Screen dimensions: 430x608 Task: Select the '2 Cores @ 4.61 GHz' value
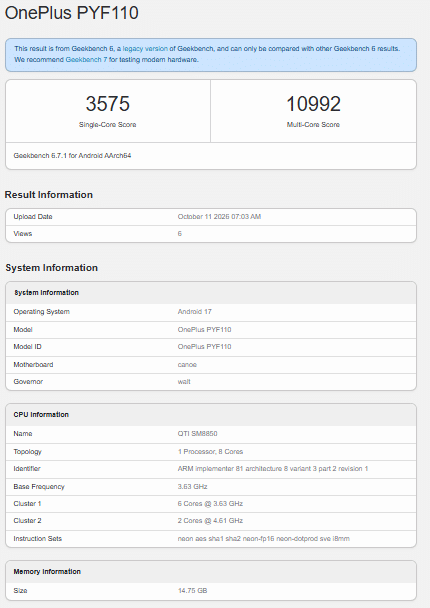click(x=210, y=521)
